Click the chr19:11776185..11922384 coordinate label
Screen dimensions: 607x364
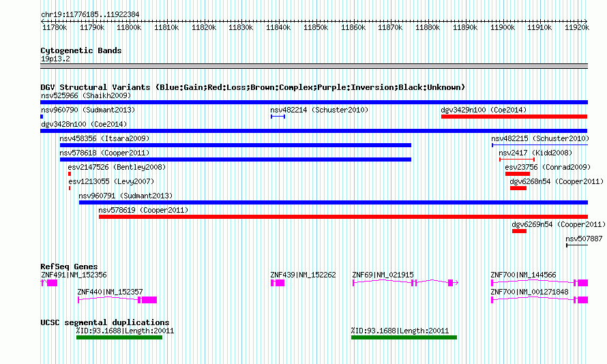click(90, 15)
